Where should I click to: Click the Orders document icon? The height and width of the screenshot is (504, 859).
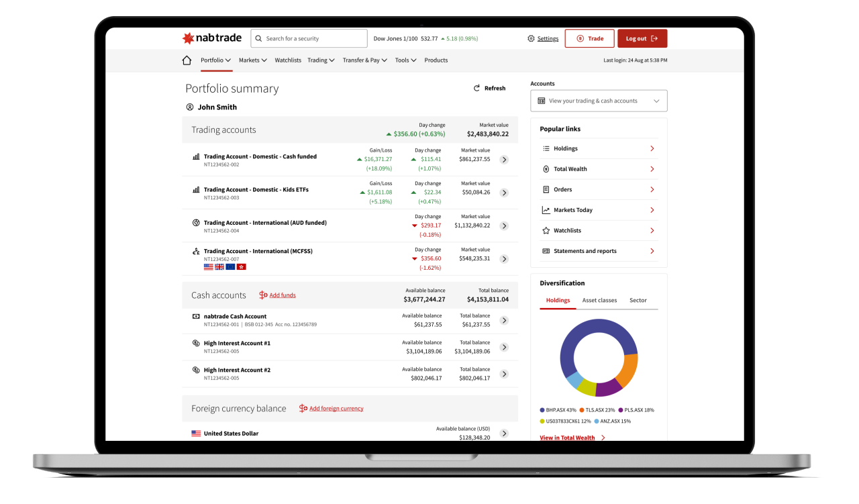pyautogui.click(x=546, y=189)
